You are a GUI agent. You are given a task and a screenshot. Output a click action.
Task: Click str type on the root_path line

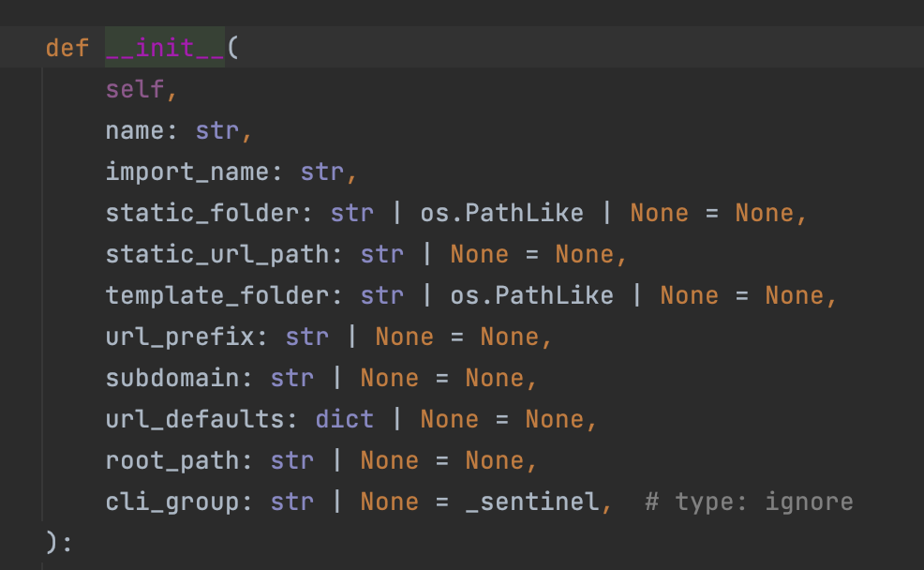291,461
